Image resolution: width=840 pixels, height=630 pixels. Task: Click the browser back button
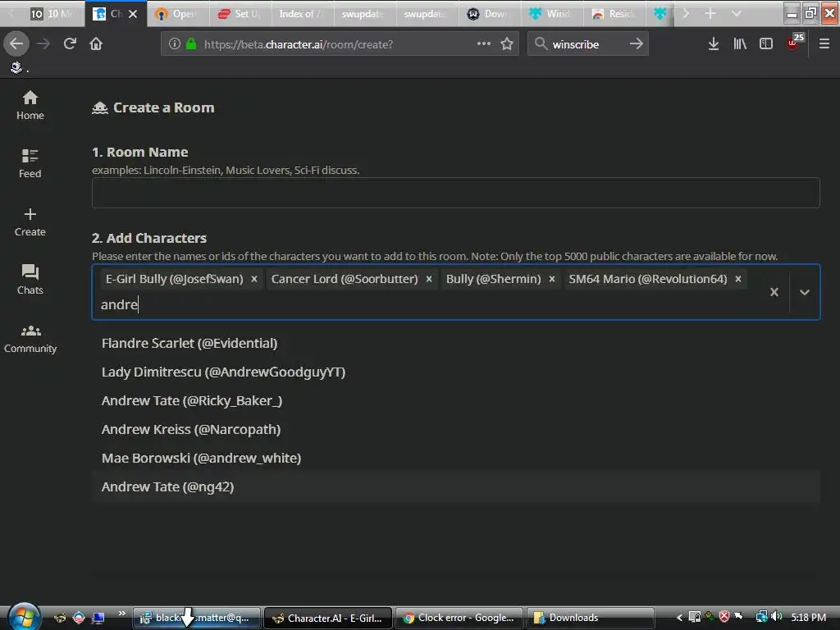click(x=16, y=44)
